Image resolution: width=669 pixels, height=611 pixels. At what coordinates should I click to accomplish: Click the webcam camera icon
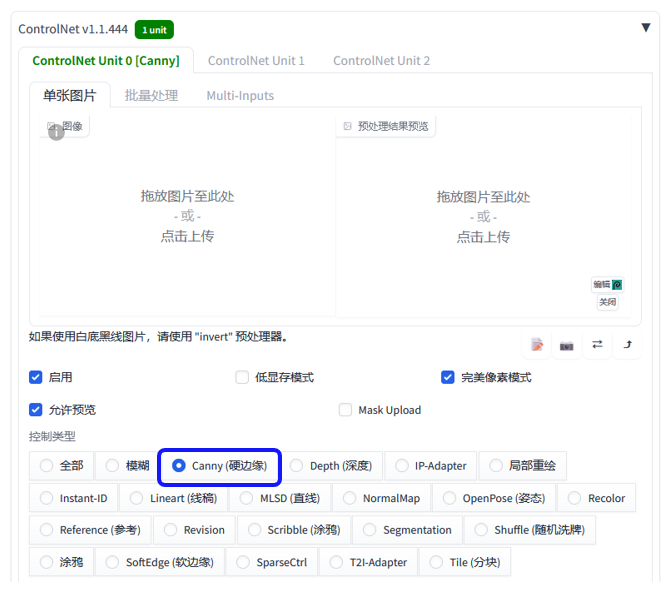(x=567, y=345)
